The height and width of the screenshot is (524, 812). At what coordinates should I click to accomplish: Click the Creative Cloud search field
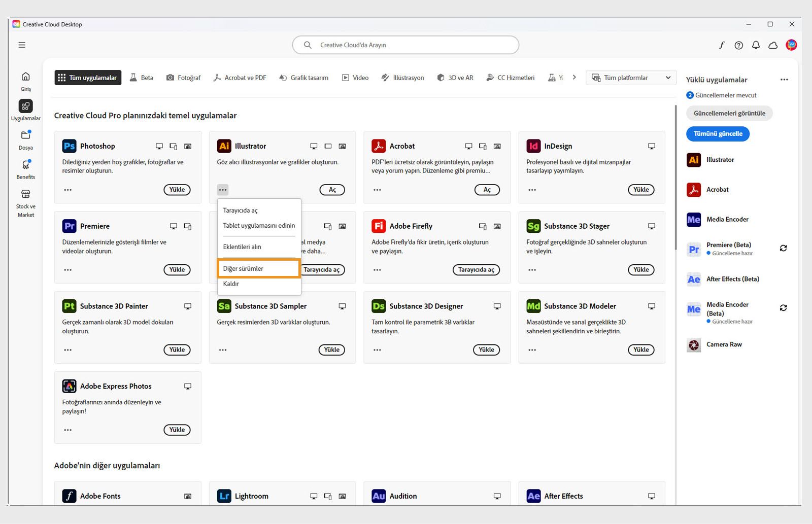[406, 45]
